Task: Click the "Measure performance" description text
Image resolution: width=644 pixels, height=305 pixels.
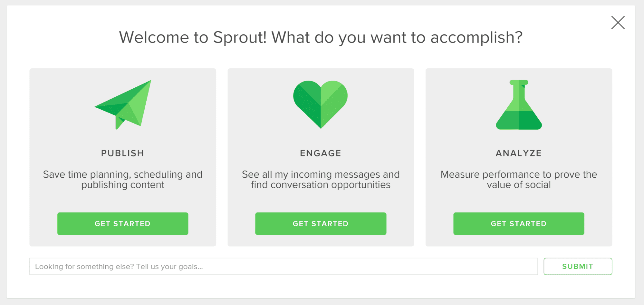Action: (x=519, y=179)
